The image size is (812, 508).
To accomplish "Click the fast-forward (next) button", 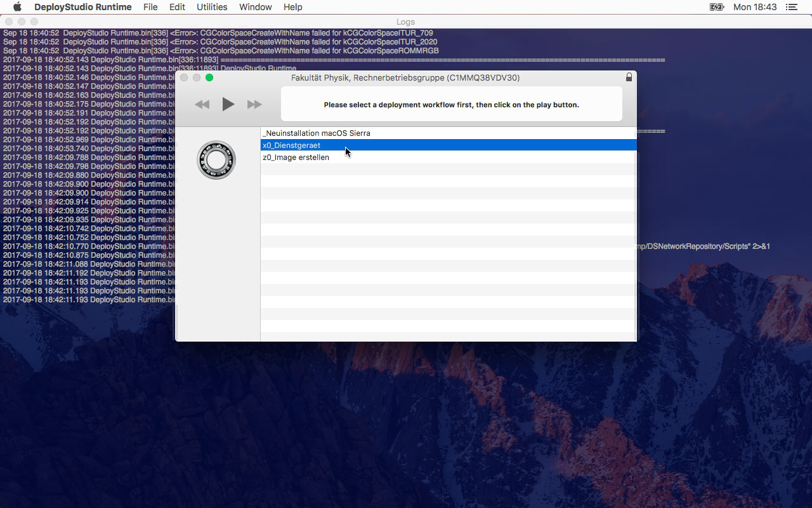I will click(254, 105).
